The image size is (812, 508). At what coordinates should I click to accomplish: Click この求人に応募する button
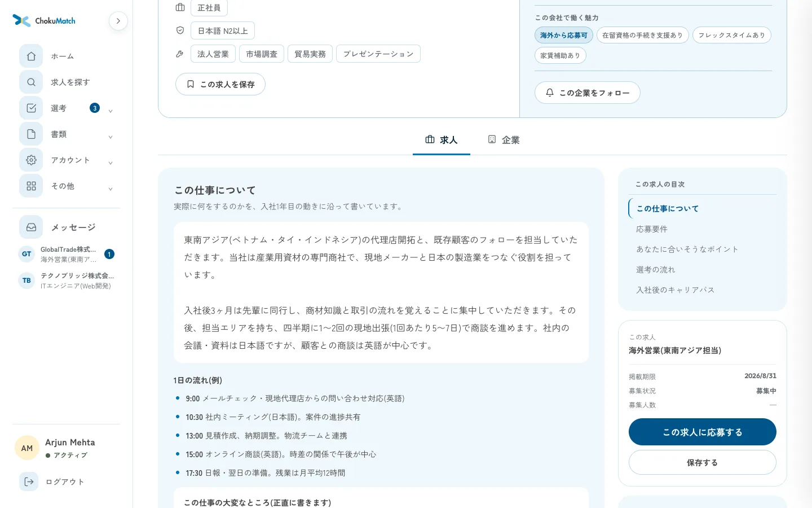pyautogui.click(x=703, y=432)
